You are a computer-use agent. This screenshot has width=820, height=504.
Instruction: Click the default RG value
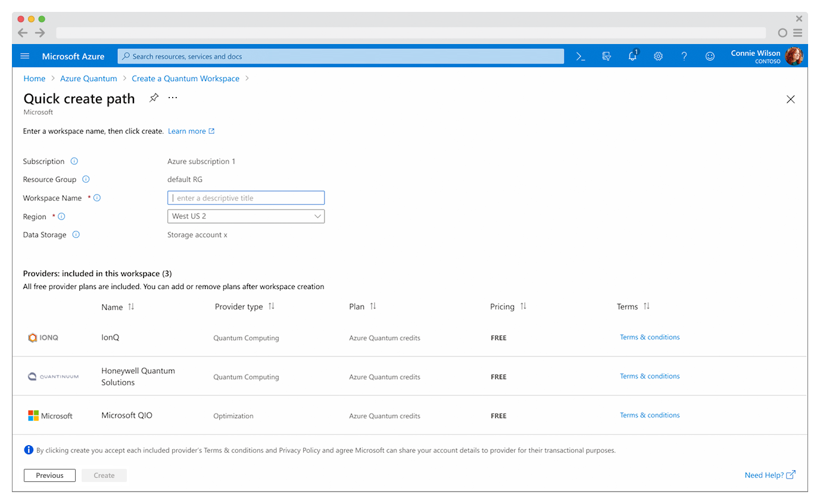[185, 179]
